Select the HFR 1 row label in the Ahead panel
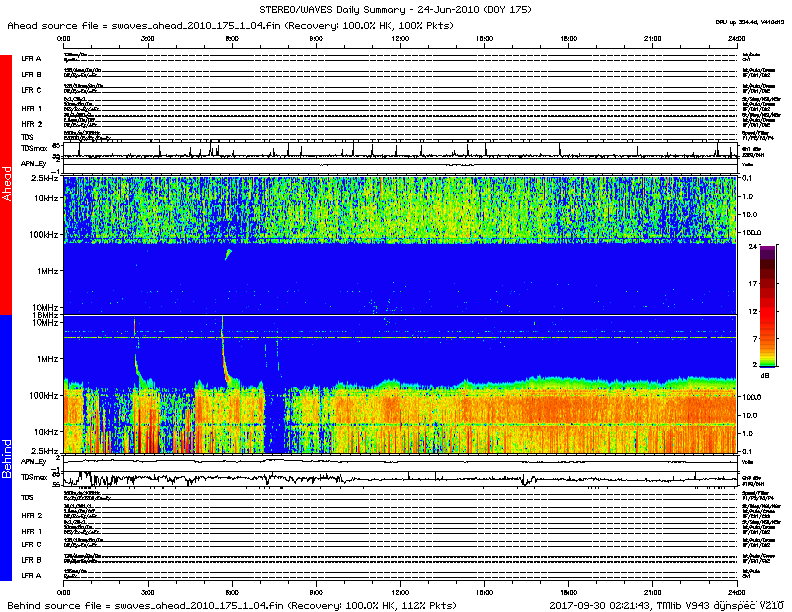 coord(32,107)
